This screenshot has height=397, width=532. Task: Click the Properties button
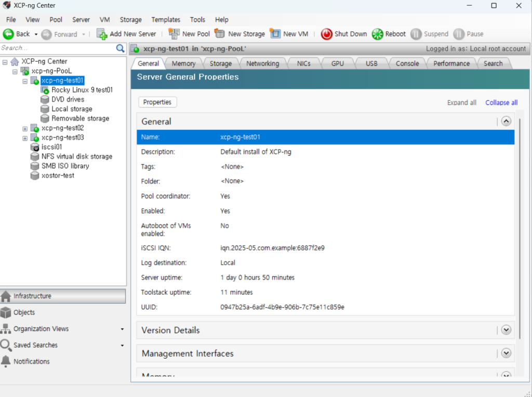(157, 102)
